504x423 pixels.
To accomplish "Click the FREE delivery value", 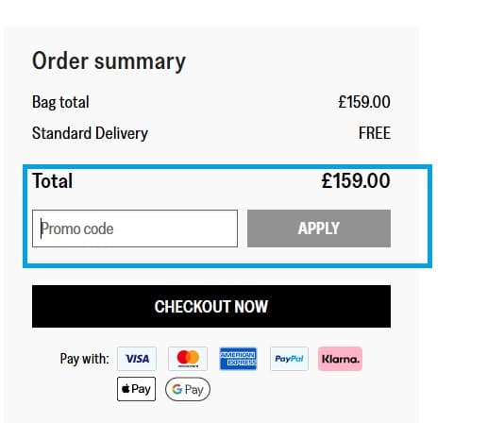I will [x=375, y=133].
